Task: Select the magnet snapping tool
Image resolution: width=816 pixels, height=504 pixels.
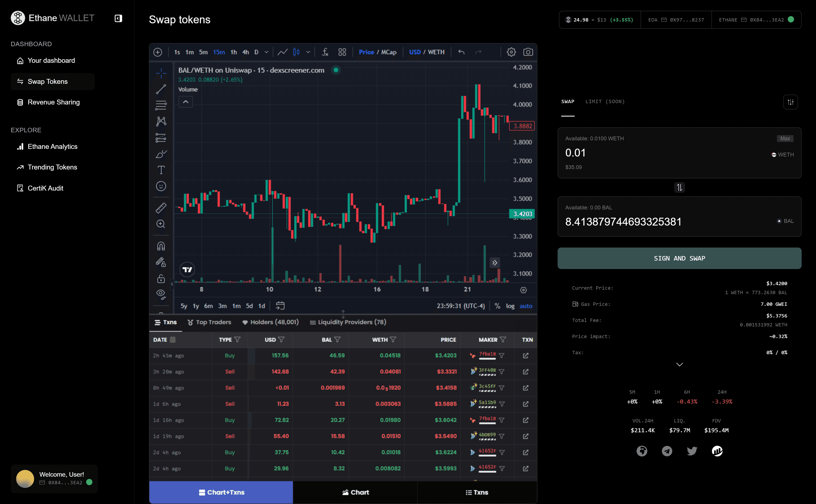Action: tap(161, 246)
